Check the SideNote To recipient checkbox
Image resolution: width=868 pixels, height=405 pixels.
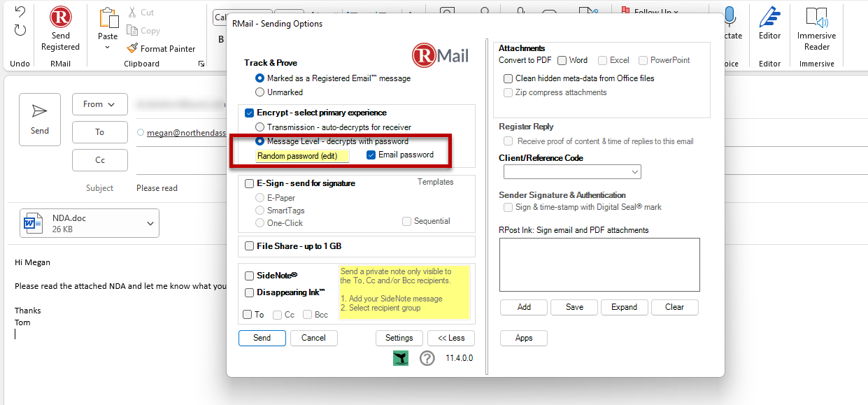coord(247,315)
